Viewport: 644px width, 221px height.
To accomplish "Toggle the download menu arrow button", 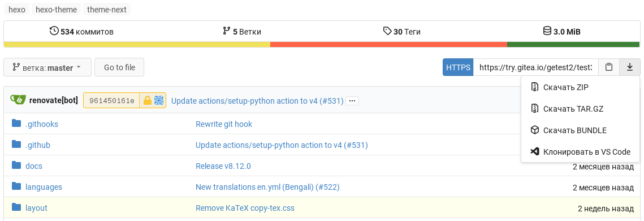I will [x=630, y=67].
